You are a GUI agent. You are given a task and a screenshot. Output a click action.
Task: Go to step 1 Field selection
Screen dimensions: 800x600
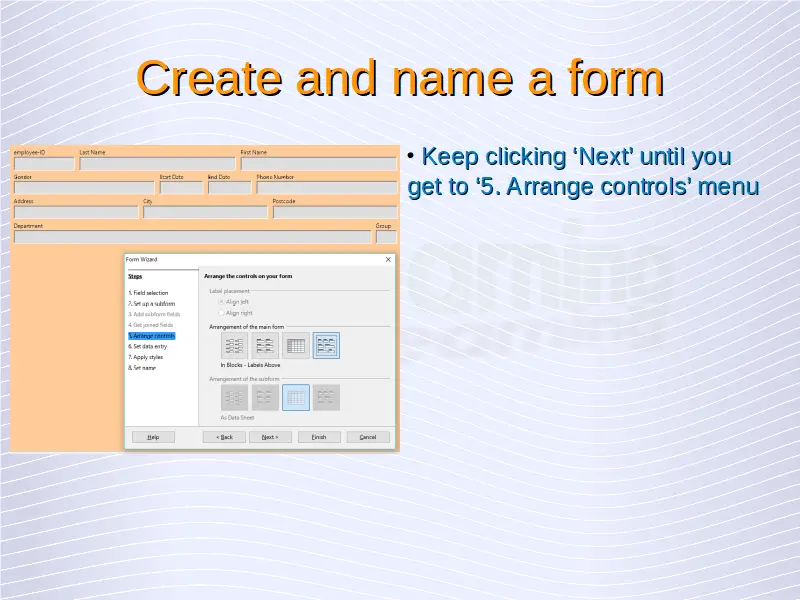click(148, 293)
